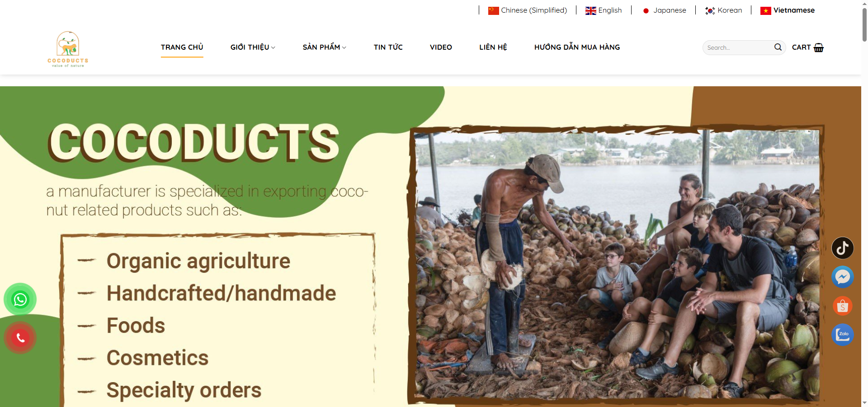Click the Cocoducts logo

[68, 49]
